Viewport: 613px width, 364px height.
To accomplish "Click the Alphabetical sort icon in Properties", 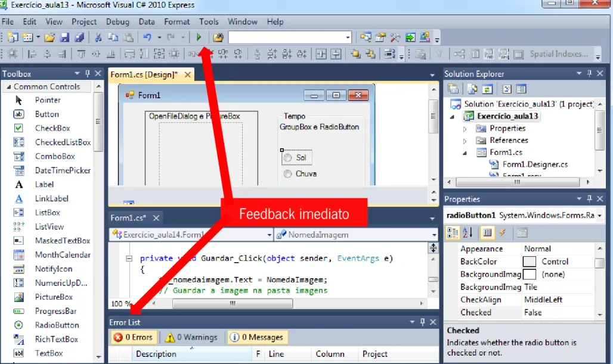I will click(468, 233).
